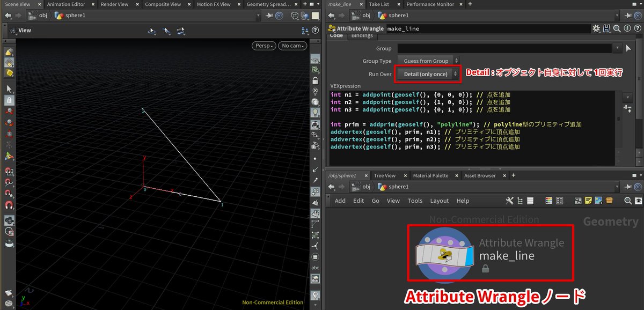Click network editor find magnifier icon
Viewport: 644px width, 310px height.
click(x=628, y=201)
